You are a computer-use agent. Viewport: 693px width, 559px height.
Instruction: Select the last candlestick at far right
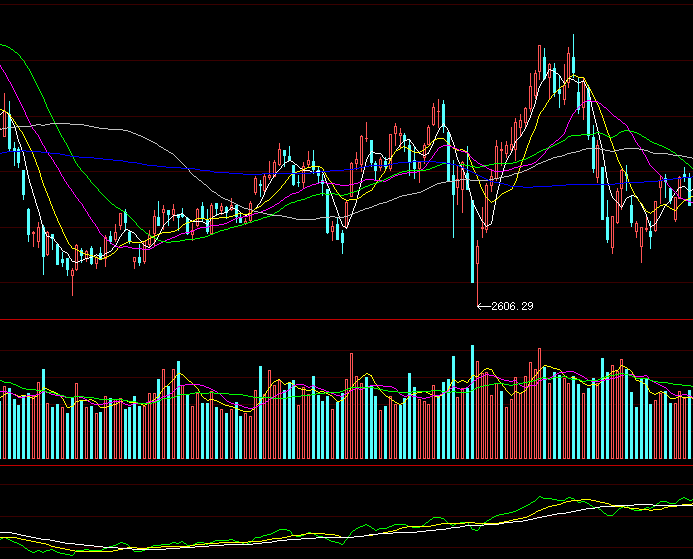[x=689, y=190]
